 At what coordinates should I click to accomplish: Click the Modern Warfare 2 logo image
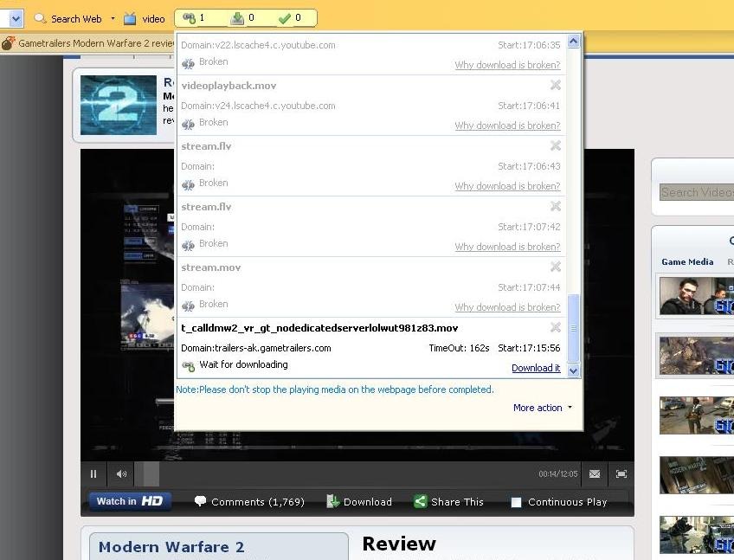tap(119, 105)
